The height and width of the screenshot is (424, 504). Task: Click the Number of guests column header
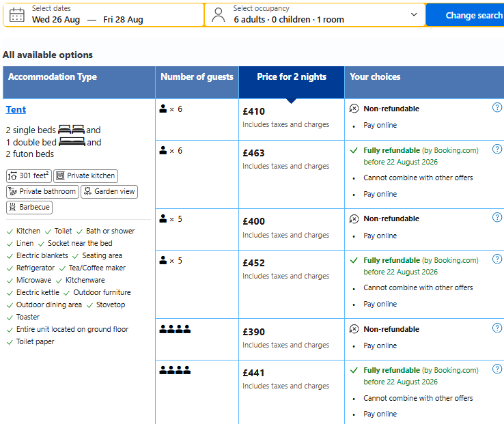pos(197,77)
